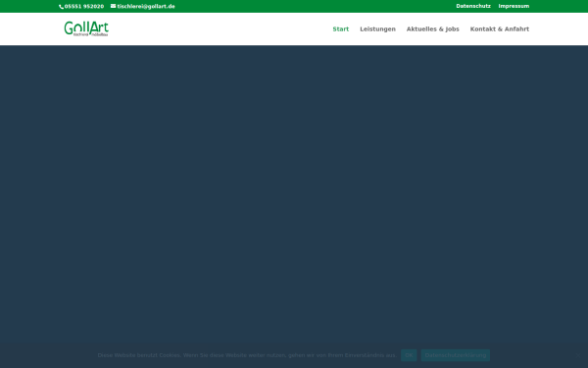Open the tischlerei@gollart.de email link
Viewport: 588px width, 368px height.
(x=146, y=7)
